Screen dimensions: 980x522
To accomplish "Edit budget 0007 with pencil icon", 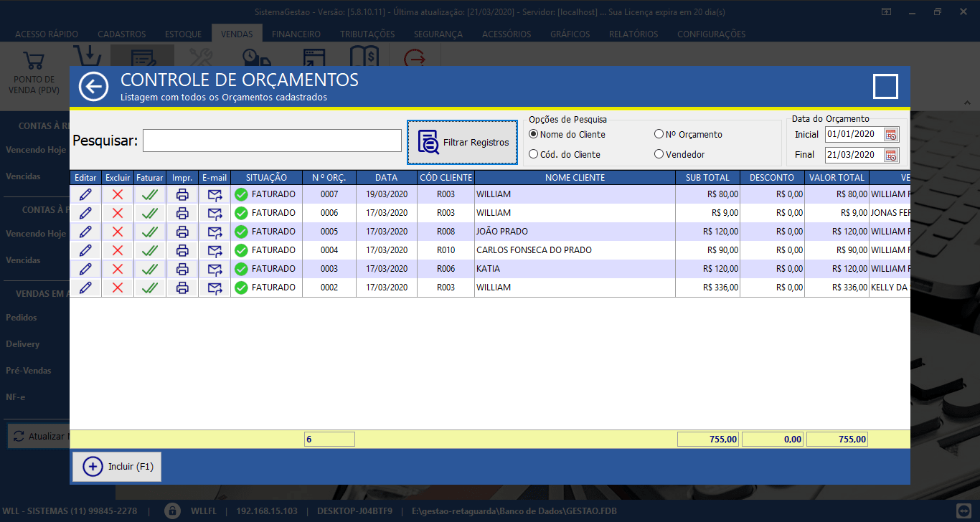I will point(85,194).
